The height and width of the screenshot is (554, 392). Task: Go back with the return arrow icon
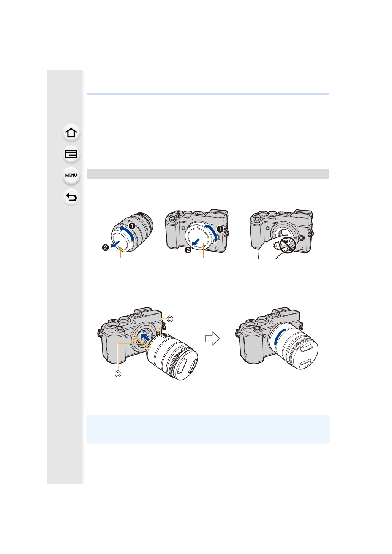tap(71, 197)
